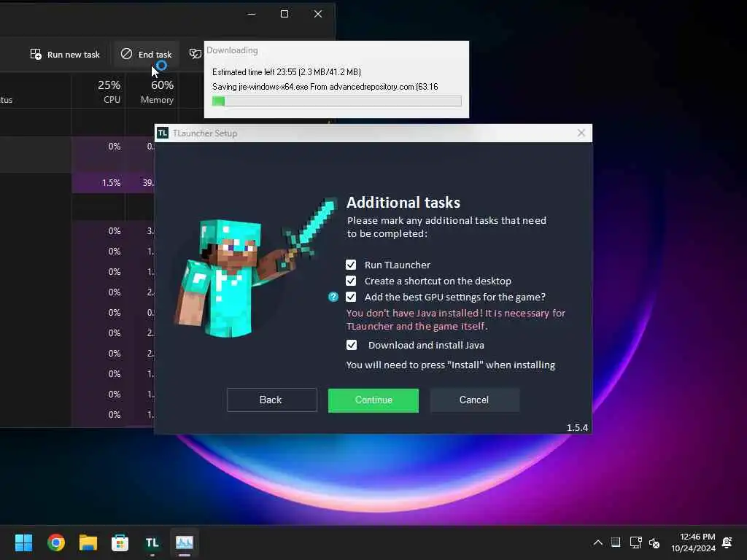Go Back in TLauncher Setup
This screenshot has width=747, height=560.
coord(271,400)
